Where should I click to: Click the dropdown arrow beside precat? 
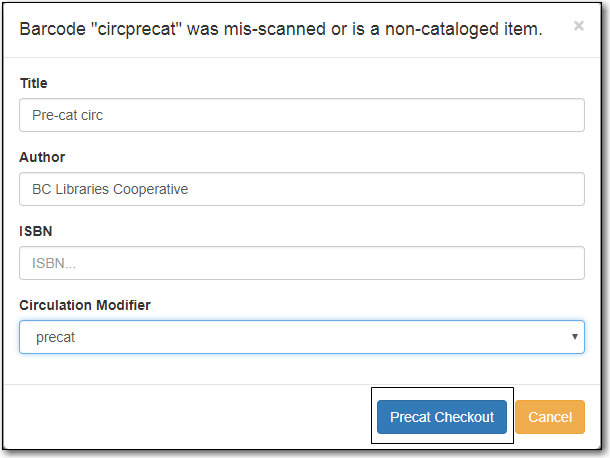click(x=575, y=337)
